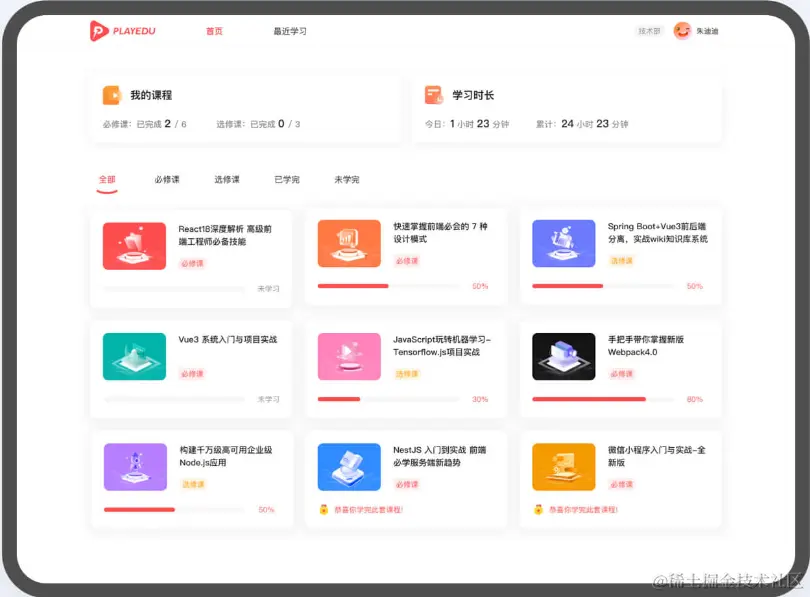Select the 未学完 filter tab
The image size is (810, 597).
click(347, 180)
